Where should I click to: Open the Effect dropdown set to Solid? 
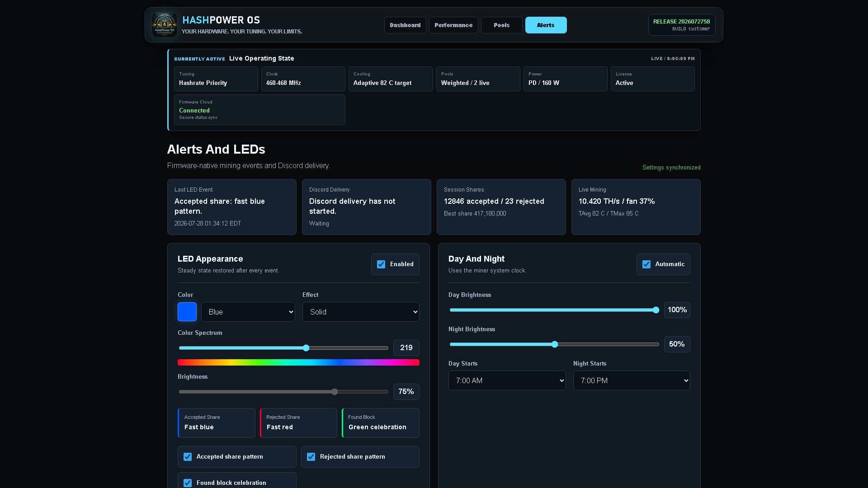pyautogui.click(x=361, y=312)
